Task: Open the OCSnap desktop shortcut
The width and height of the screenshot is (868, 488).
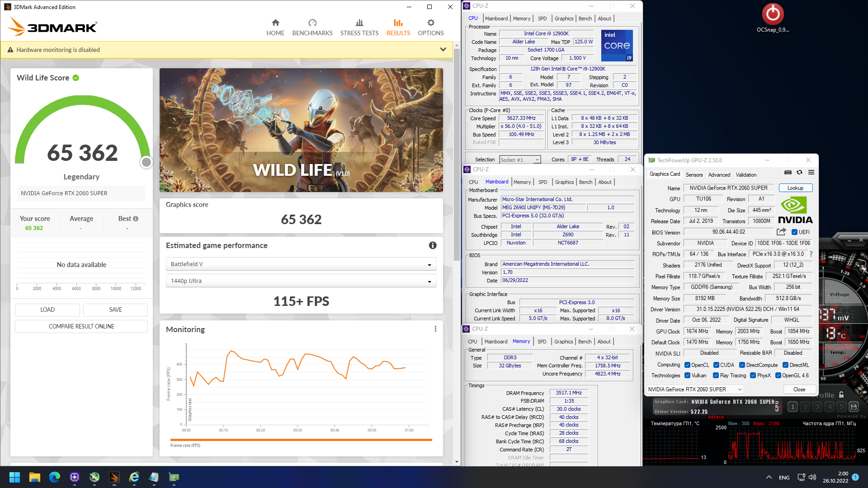Action: 773,18
